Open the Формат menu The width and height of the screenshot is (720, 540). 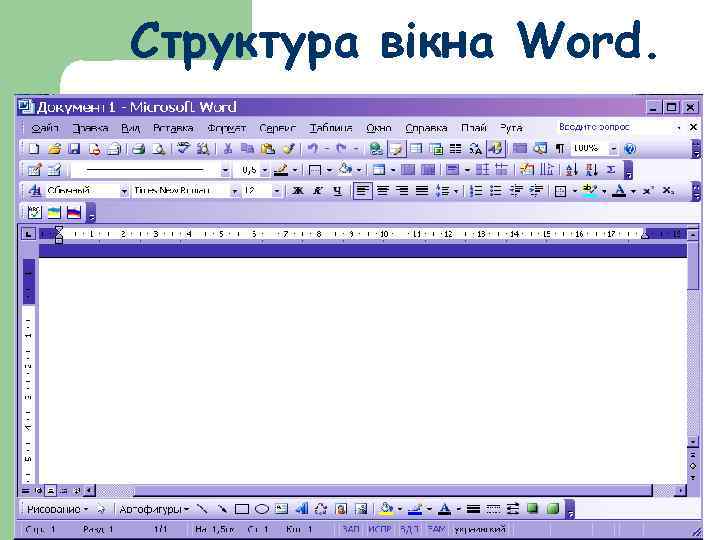[x=227, y=128]
